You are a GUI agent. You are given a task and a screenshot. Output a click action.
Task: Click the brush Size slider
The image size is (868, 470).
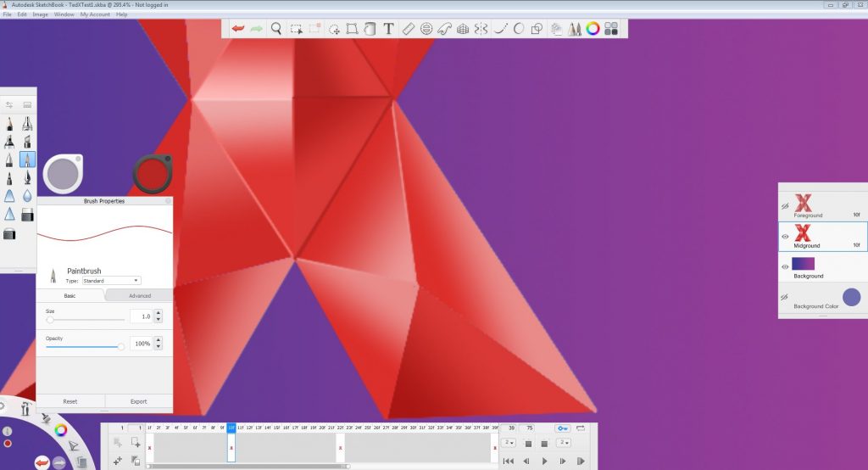[x=86, y=320]
